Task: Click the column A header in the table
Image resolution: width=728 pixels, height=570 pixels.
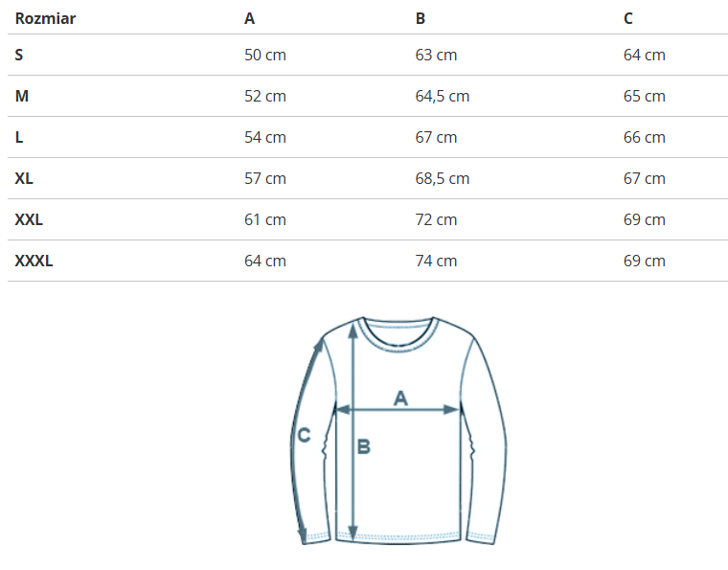Action: (250, 18)
